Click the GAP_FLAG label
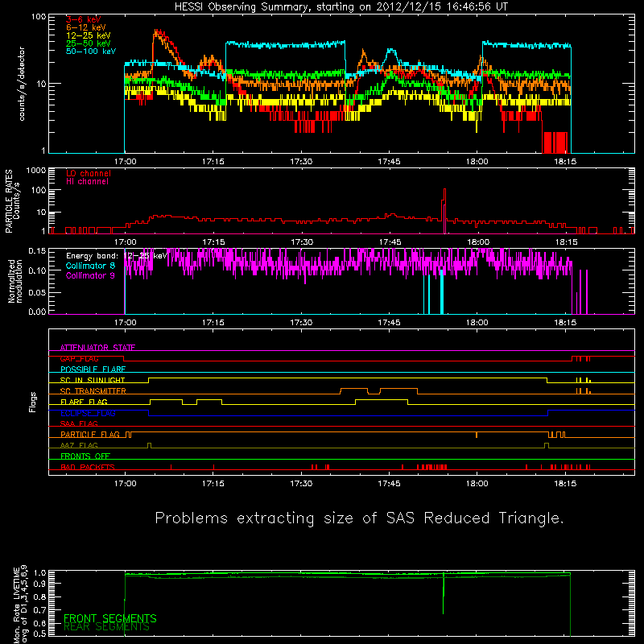This screenshot has width=644, height=644. [x=79, y=358]
